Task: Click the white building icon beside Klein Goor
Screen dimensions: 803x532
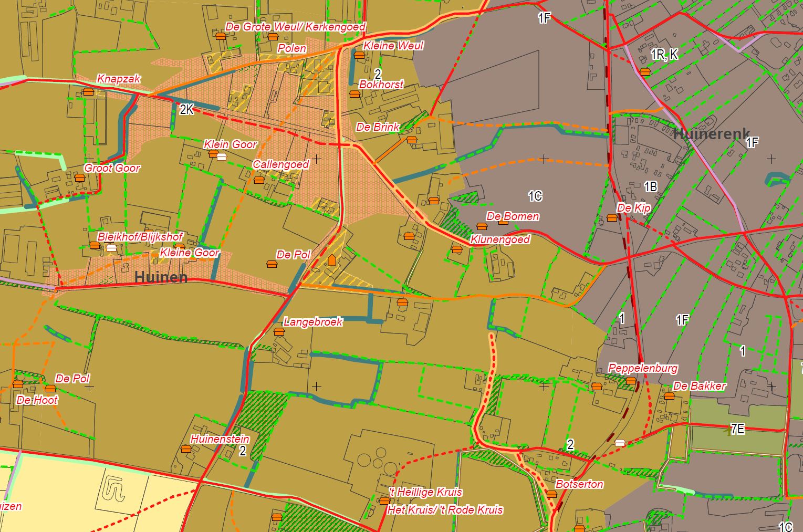Action: point(222,157)
